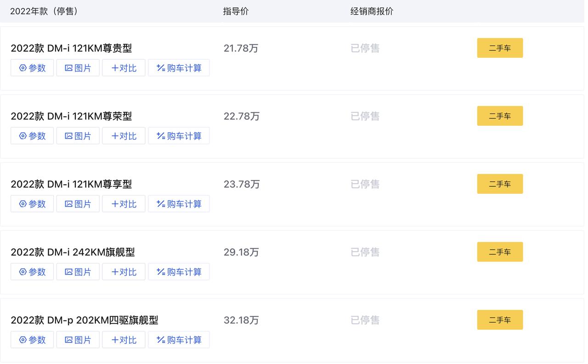588x364 pixels.
Task: Add DM-i 121KM尊荣型 to 对比
Action: pos(124,136)
